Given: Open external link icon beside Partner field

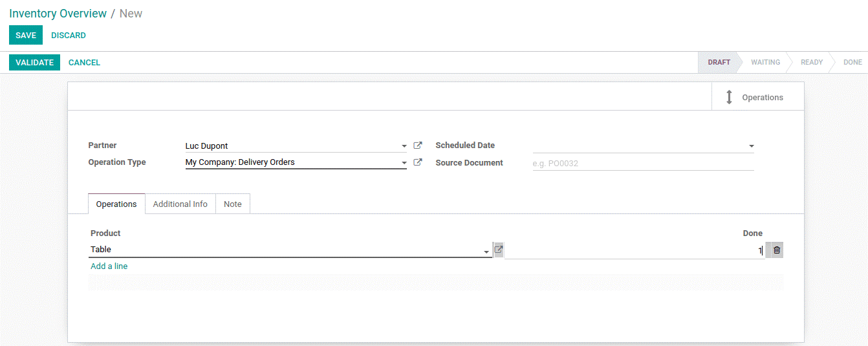Looking at the screenshot, I should pos(418,146).
